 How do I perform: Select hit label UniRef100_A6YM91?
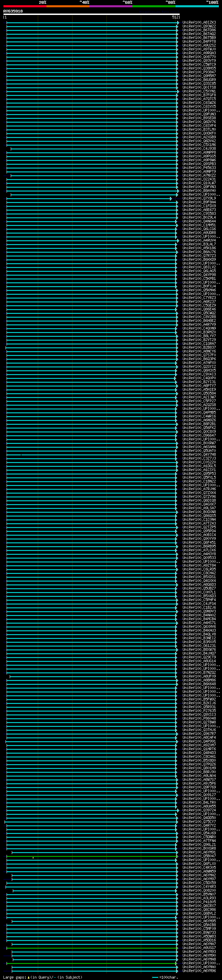[x=199, y=852]
